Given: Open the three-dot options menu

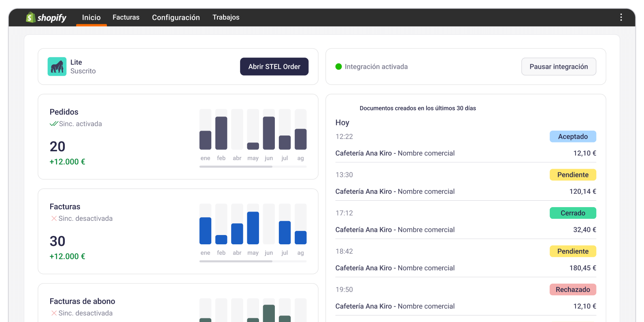Looking at the screenshot, I should (x=621, y=17).
